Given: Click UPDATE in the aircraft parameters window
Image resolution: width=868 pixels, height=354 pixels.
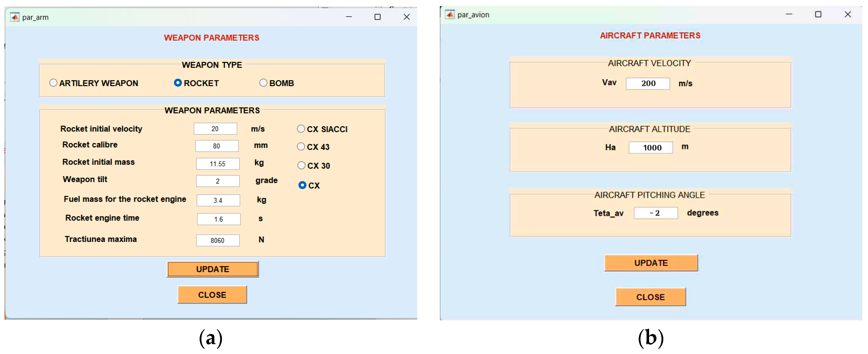Looking at the screenshot, I should 651,263.
